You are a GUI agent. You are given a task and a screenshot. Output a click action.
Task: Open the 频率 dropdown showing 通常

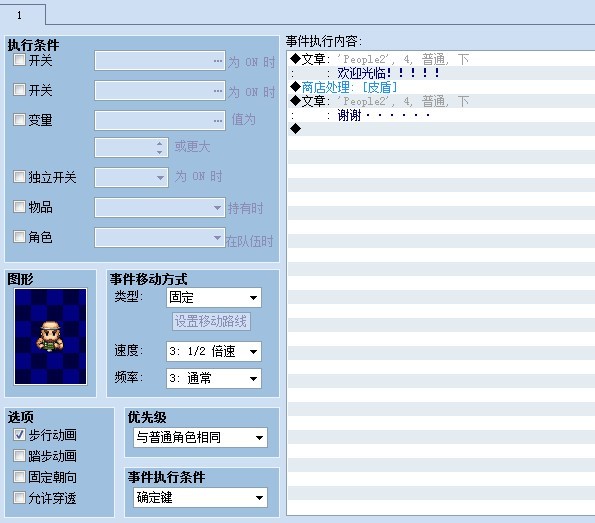click(x=214, y=378)
